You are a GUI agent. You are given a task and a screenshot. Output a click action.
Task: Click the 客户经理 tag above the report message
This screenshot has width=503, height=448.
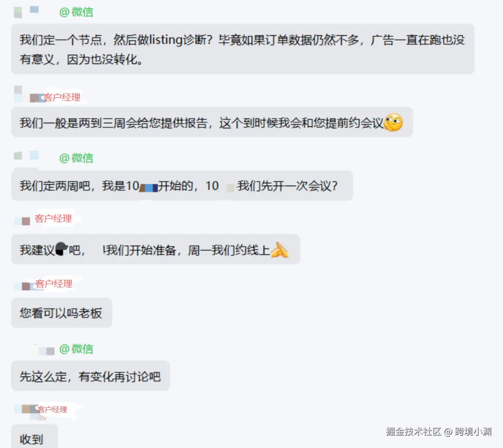[62, 97]
